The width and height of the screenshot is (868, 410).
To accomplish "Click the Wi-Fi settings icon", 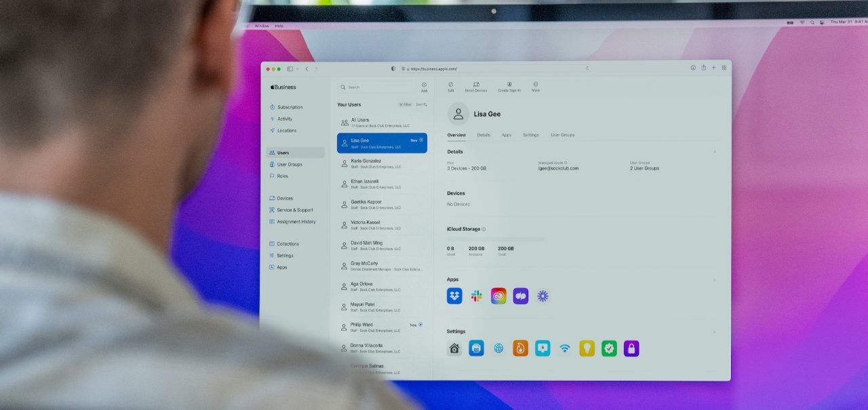I will (x=565, y=349).
